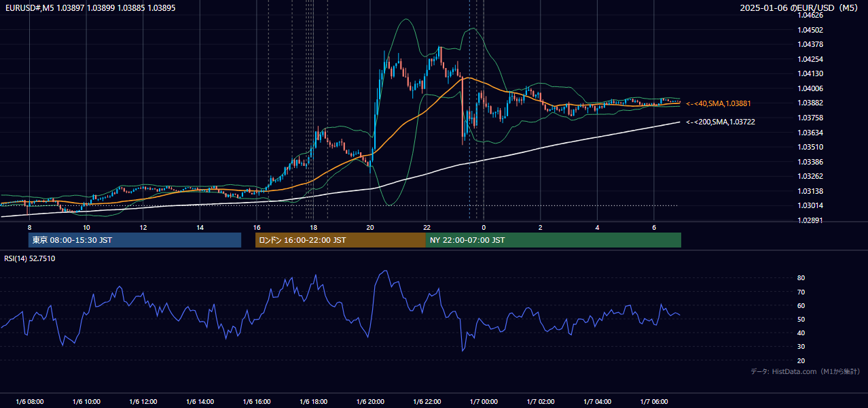
Task: Click the RSI scale value 80
Action: (x=801, y=278)
